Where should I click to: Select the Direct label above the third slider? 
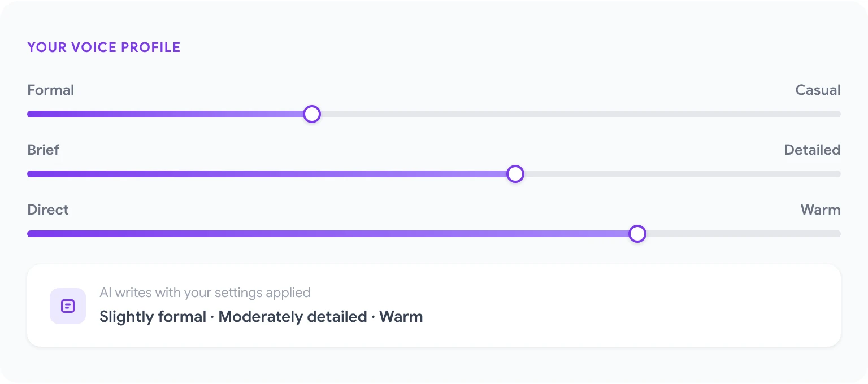tap(47, 210)
